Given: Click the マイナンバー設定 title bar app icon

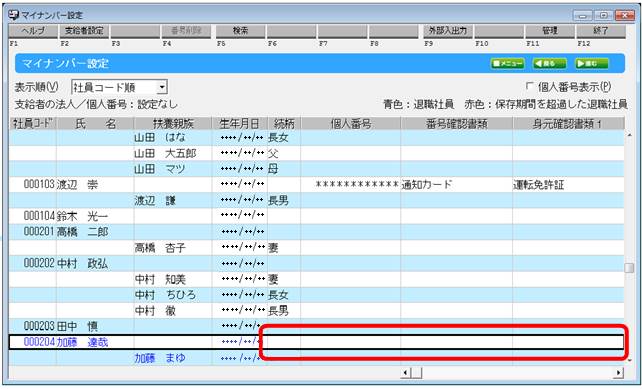Looking at the screenshot, I should 14,15.
